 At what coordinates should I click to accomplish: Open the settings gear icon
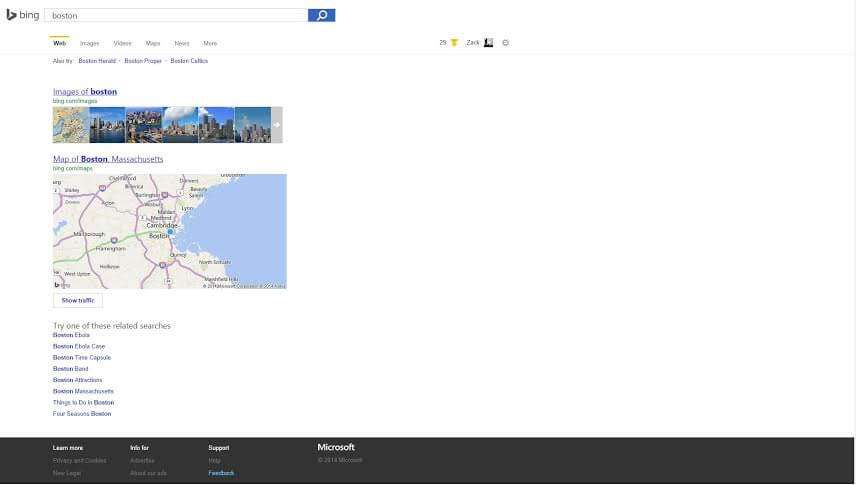506,43
